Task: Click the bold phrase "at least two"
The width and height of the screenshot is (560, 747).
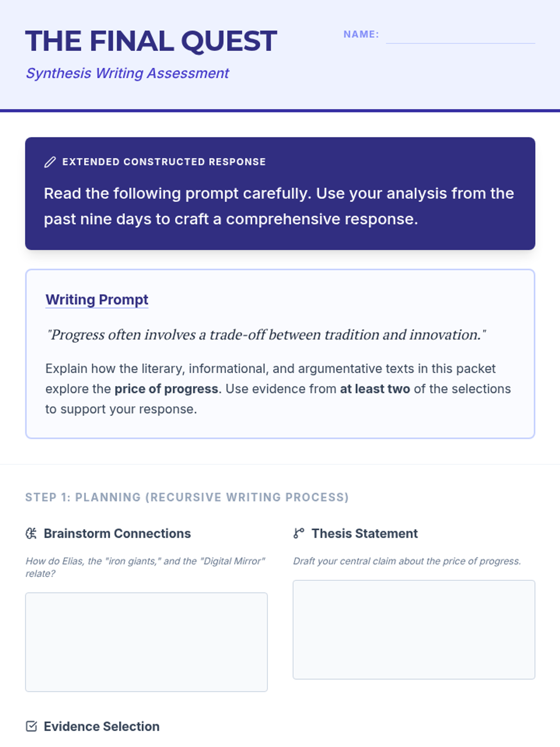Action: pos(375,389)
